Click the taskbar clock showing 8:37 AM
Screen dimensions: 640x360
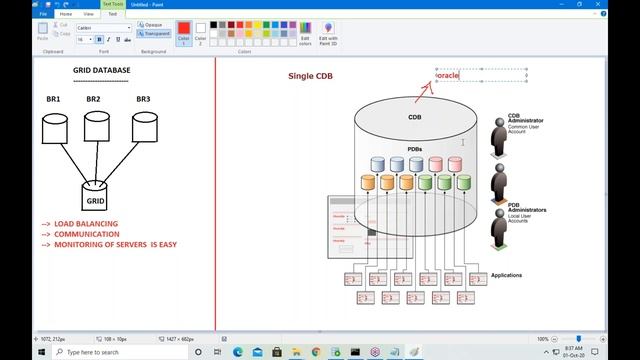[573, 352]
